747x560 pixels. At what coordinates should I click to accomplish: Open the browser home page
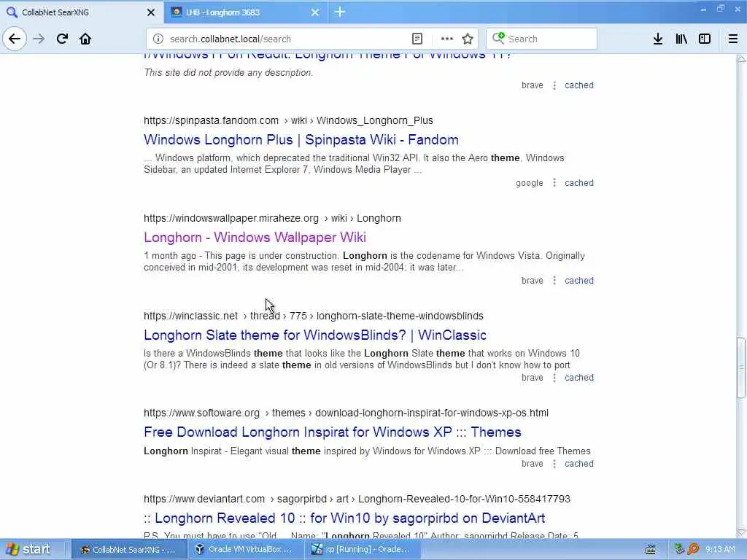[x=85, y=39]
